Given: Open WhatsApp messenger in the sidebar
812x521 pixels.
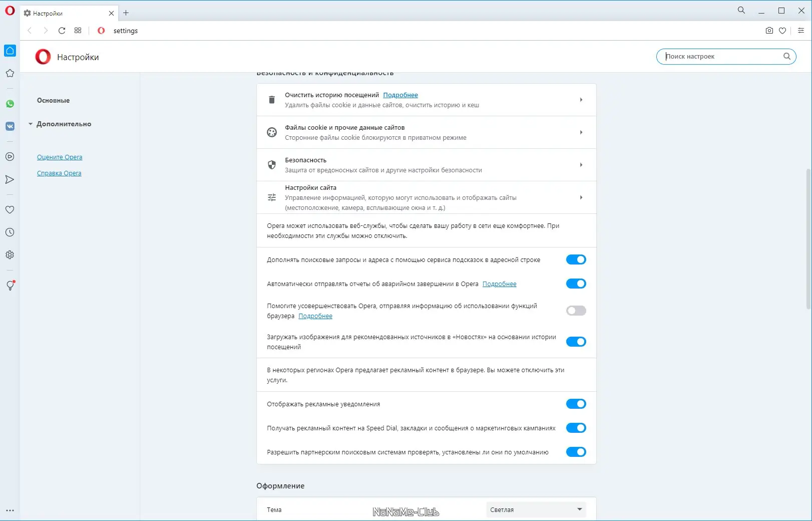Looking at the screenshot, I should (x=10, y=104).
